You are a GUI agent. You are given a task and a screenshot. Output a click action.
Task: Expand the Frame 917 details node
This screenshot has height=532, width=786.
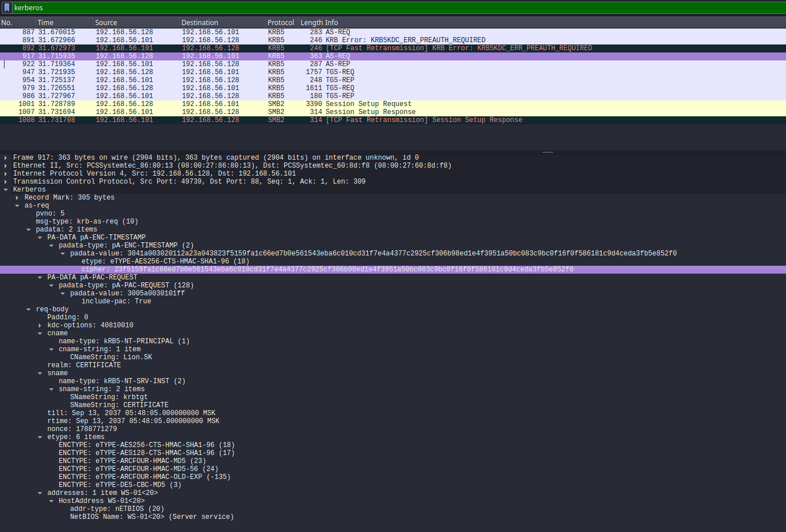(6, 157)
